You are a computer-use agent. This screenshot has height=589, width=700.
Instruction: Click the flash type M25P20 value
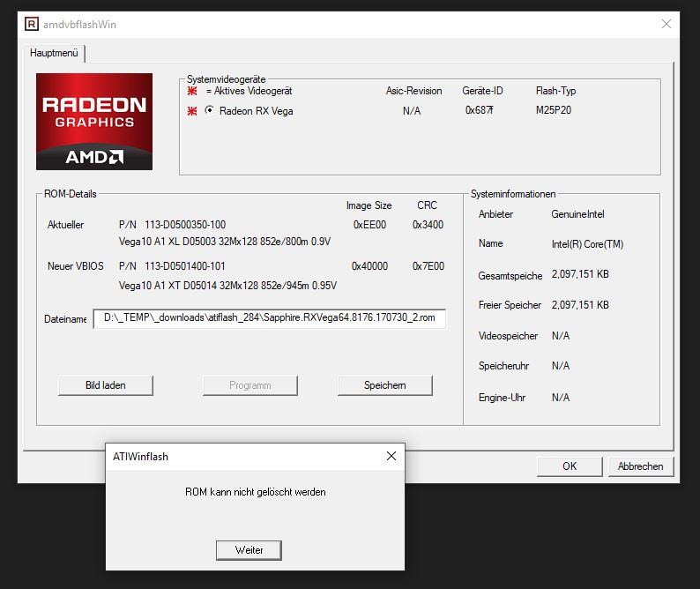tap(554, 110)
